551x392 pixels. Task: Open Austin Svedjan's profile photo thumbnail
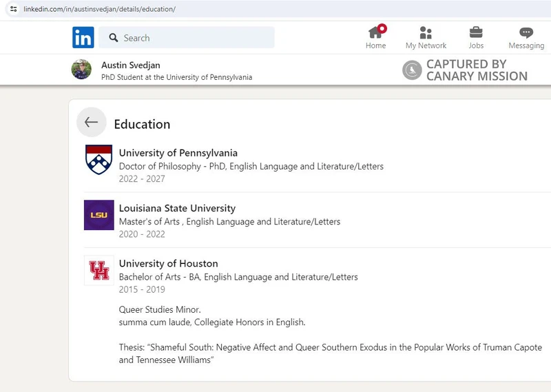click(x=81, y=70)
